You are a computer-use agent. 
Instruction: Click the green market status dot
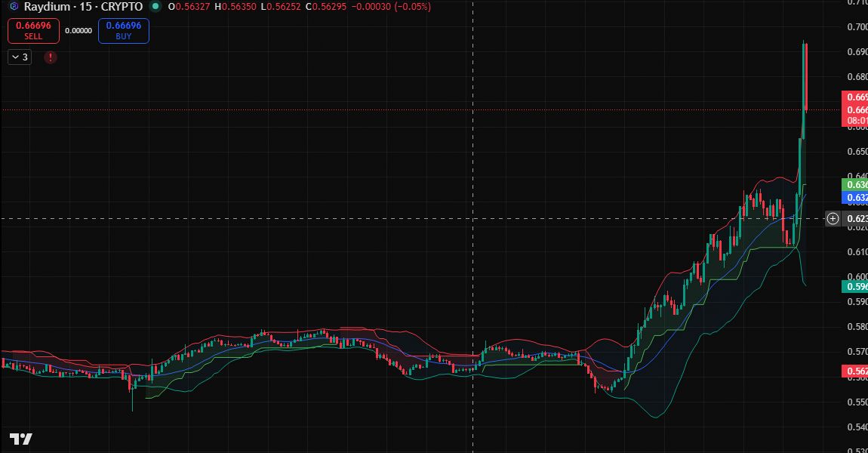[155, 7]
